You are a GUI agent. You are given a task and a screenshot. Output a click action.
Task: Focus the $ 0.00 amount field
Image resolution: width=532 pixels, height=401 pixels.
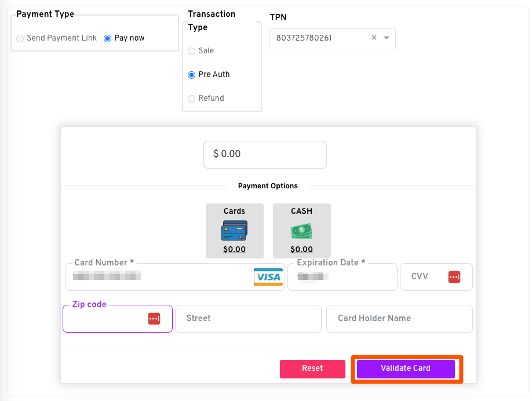pyautogui.click(x=265, y=154)
